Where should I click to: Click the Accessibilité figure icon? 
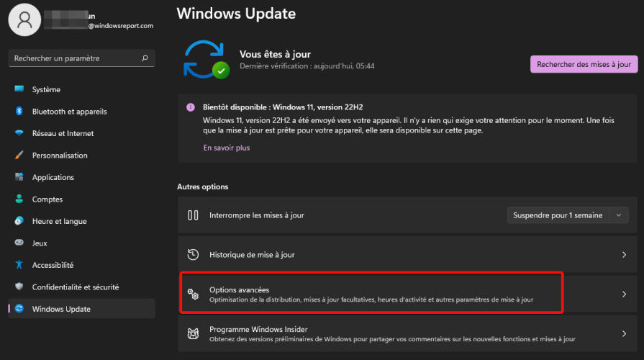pos(19,265)
